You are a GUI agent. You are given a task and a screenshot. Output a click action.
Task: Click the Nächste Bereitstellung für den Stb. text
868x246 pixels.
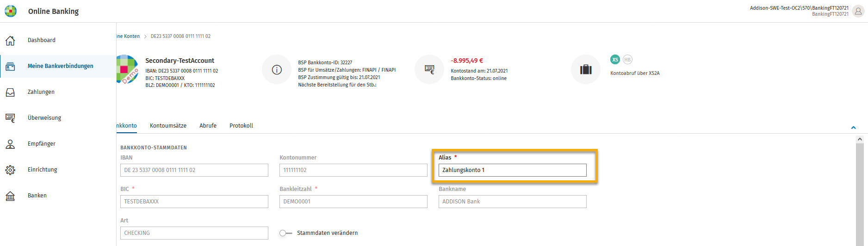coord(337,85)
